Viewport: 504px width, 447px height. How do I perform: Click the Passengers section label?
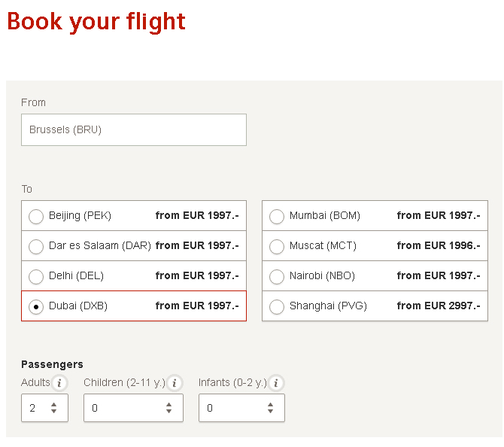click(x=52, y=364)
